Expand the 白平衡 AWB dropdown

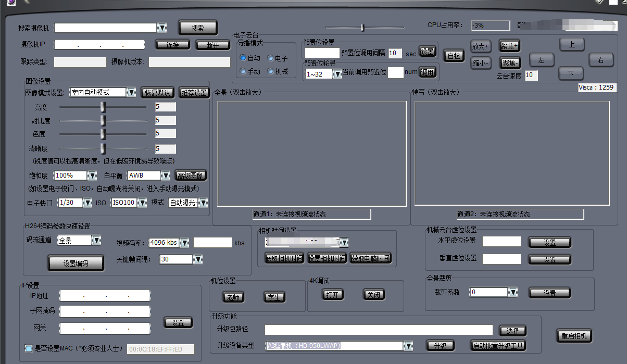165,175
